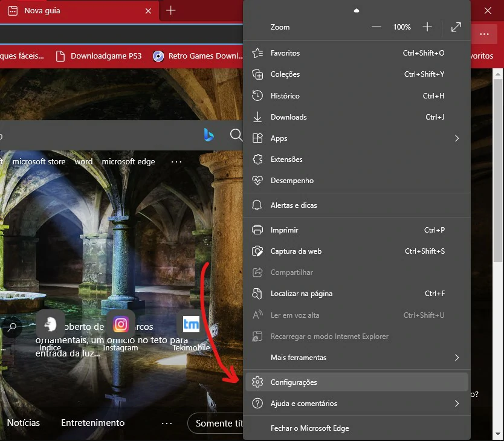Screen dimensions: 504x441
Task: Click the word search suggestion
Action: (83, 161)
